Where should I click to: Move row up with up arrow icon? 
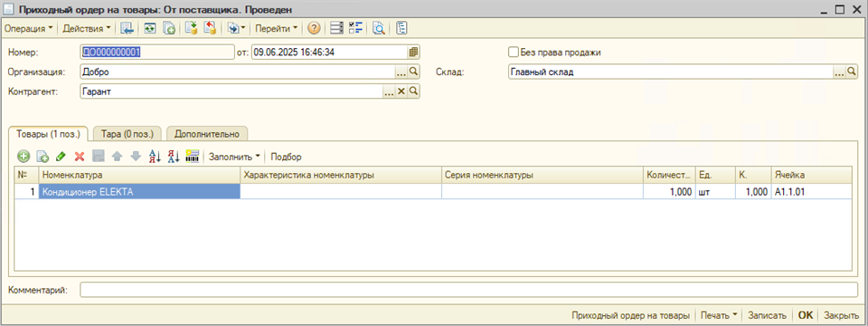click(117, 157)
